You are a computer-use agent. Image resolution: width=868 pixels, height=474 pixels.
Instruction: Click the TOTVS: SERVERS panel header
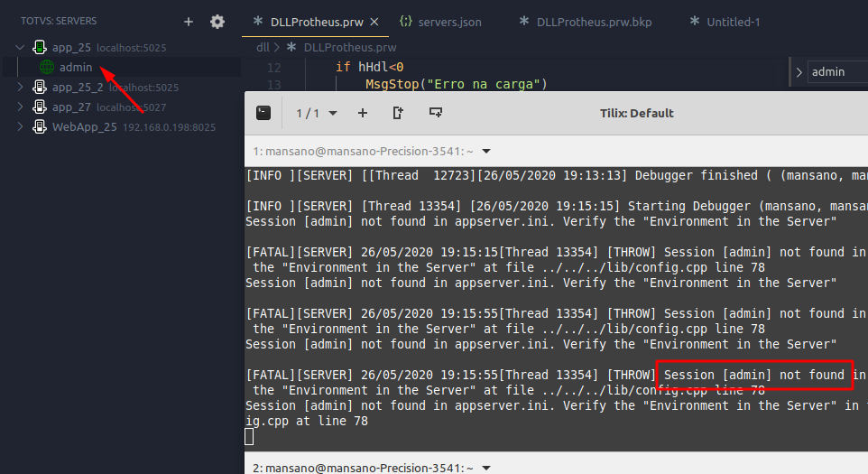[x=59, y=21]
